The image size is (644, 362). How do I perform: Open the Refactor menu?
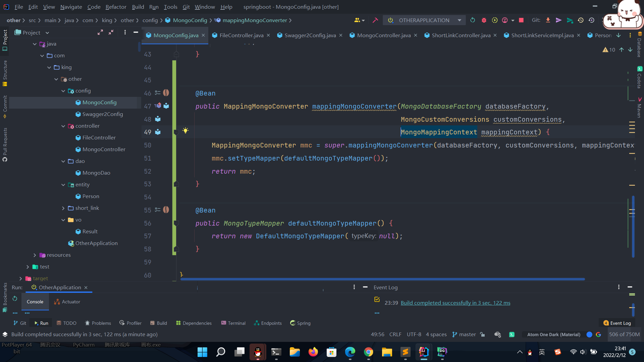click(x=116, y=7)
